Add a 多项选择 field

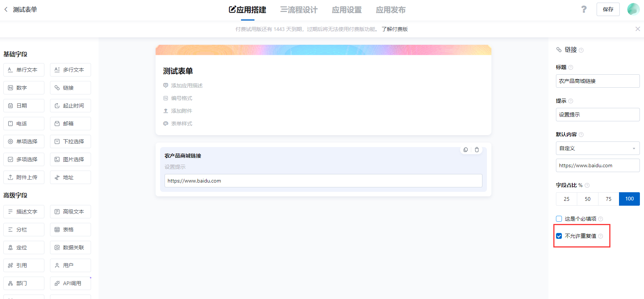pyautogui.click(x=24, y=159)
